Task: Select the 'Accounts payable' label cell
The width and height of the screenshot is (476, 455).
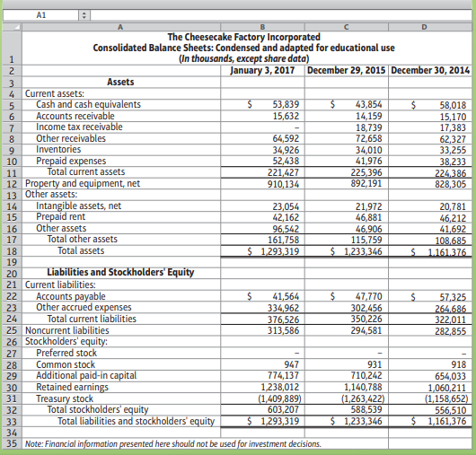Action: click(121, 296)
